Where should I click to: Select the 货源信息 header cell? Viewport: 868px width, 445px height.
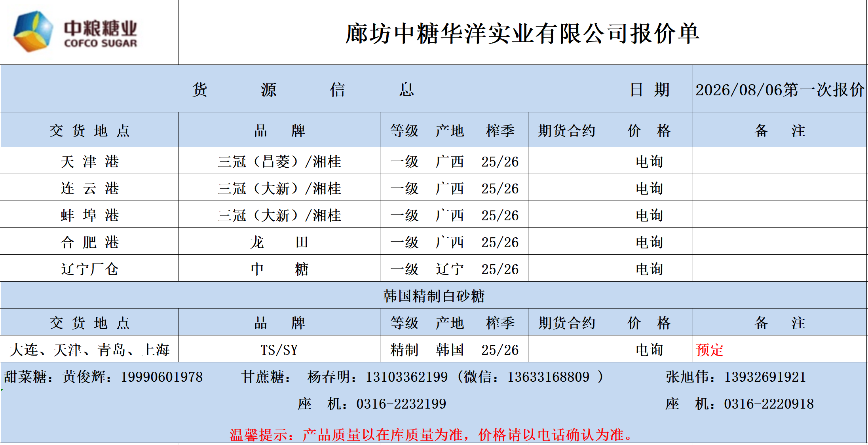click(303, 89)
